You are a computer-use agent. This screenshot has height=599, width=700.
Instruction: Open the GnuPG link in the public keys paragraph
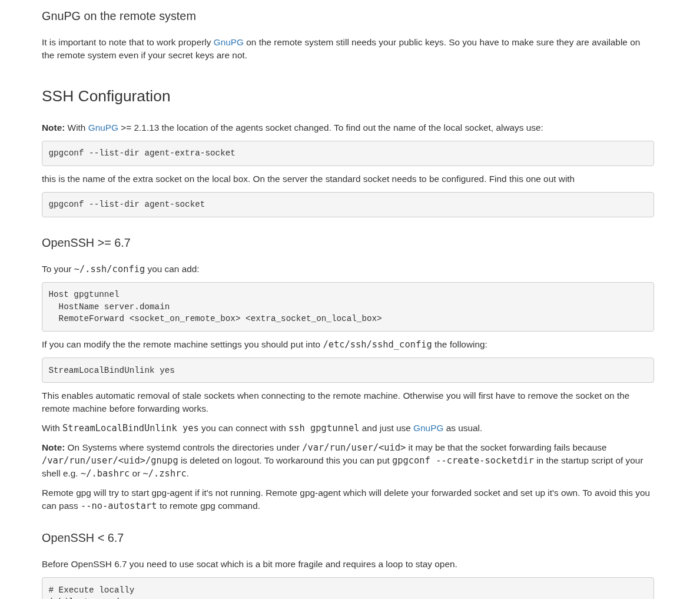pyautogui.click(x=228, y=42)
